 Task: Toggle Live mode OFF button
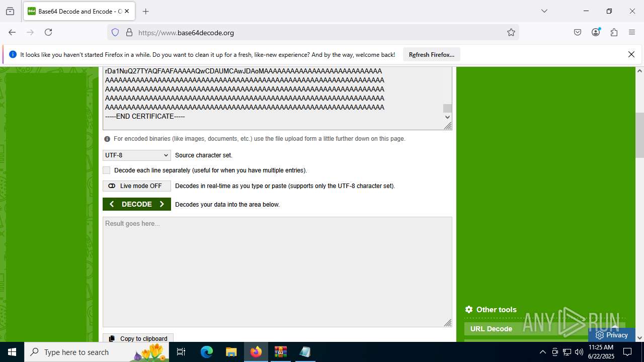[137, 186]
